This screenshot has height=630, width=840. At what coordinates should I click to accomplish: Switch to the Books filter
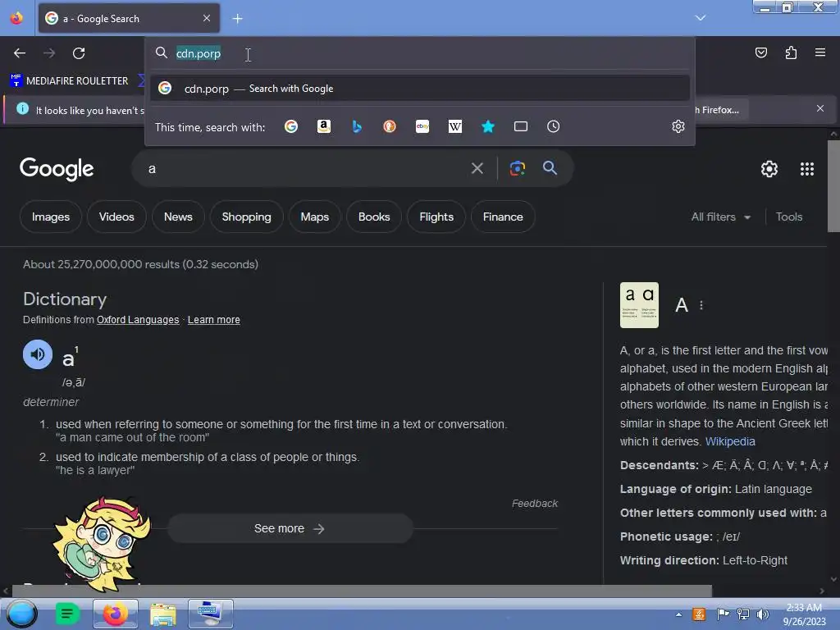(x=374, y=217)
